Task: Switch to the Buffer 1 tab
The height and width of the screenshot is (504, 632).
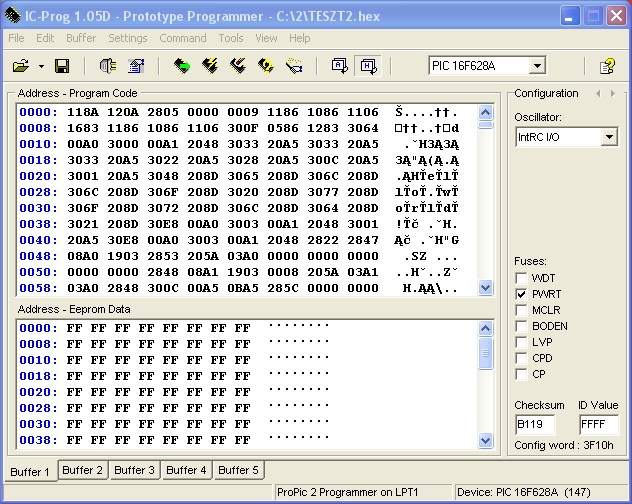Action: (30, 471)
